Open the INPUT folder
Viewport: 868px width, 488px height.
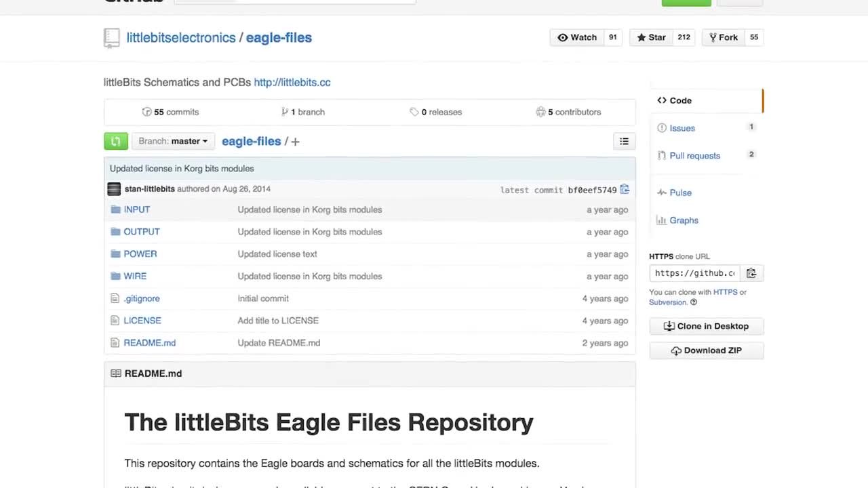coord(137,209)
